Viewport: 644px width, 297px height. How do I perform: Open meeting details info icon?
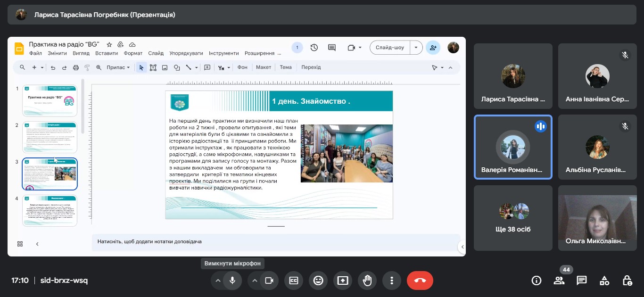[x=537, y=280]
